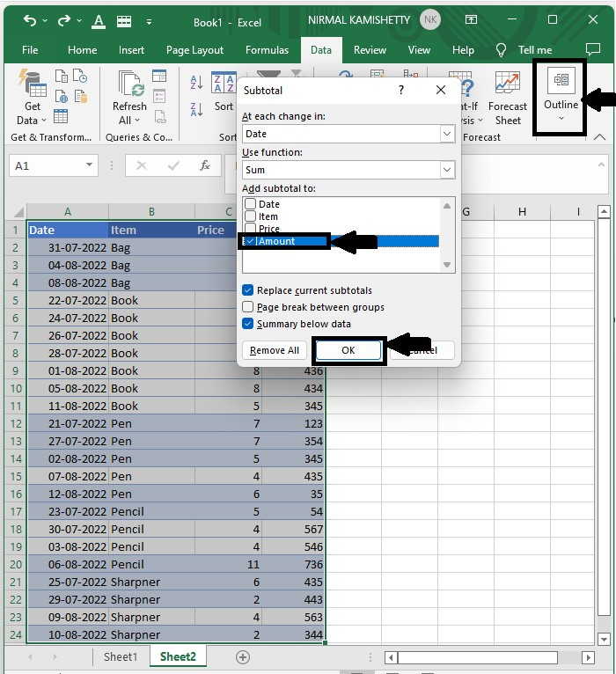This screenshot has width=616, height=674.
Task: Switch to the Review tab
Action: [370, 50]
